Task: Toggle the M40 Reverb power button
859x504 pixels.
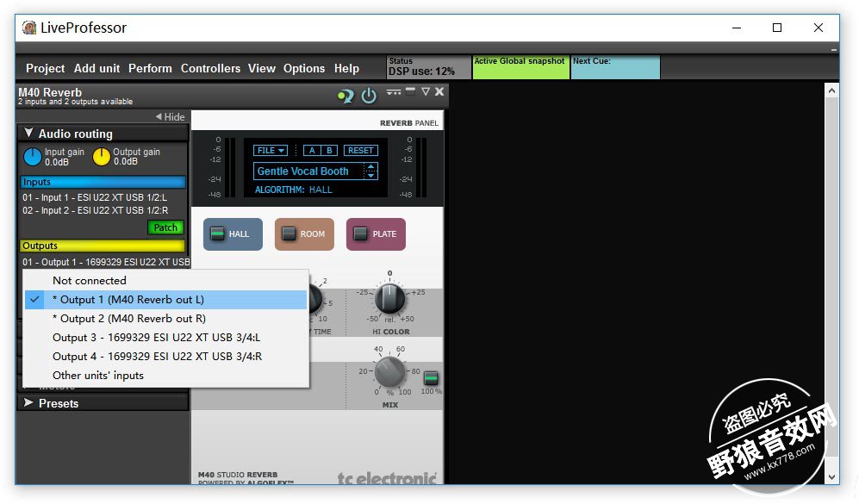Action: click(x=369, y=96)
